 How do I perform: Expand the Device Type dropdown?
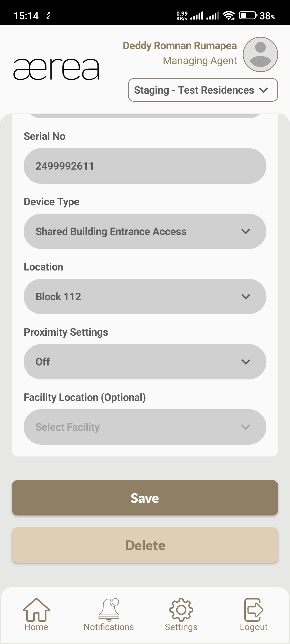[x=145, y=231]
